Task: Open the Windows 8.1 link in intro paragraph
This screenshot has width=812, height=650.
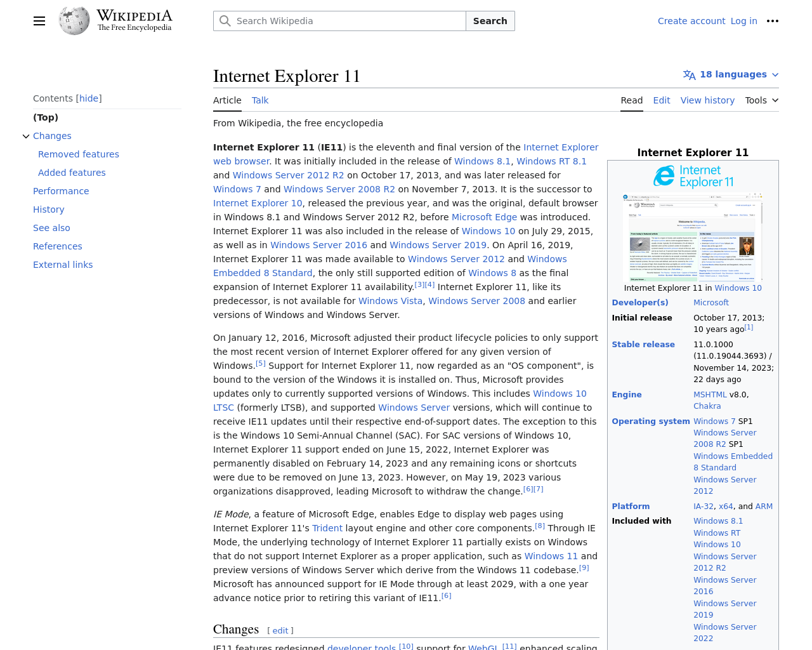Action: (x=482, y=161)
